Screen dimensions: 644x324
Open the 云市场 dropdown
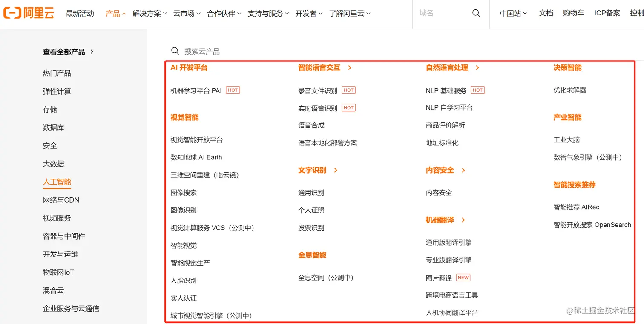coord(187,14)
